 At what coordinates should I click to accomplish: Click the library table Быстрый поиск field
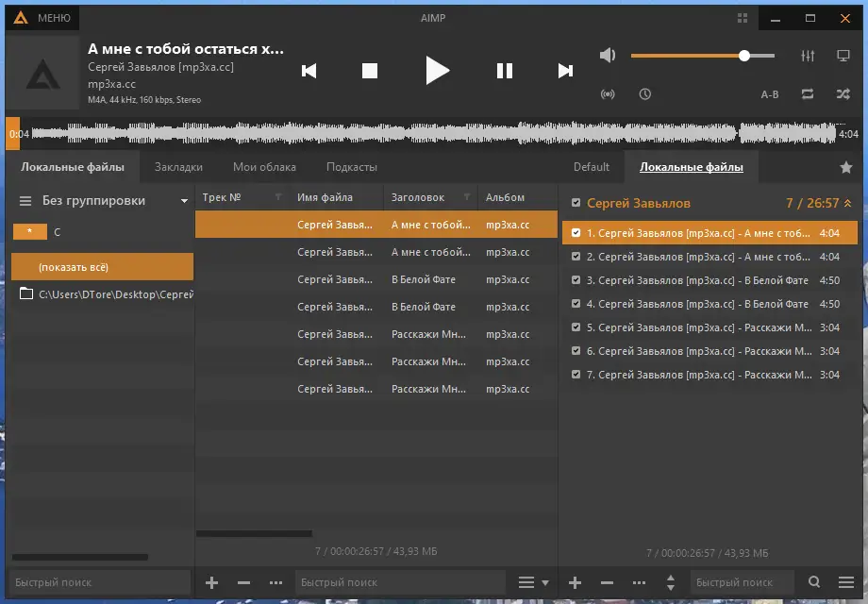click(x=400, y=582)
